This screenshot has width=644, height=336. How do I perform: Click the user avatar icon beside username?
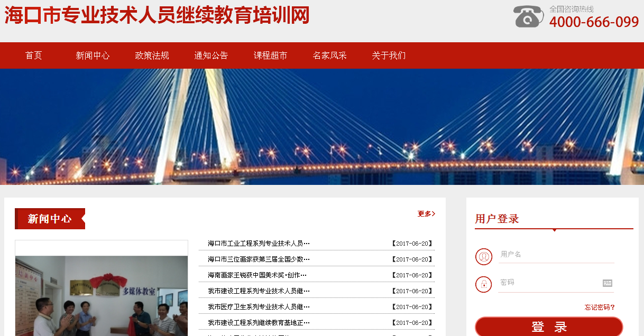484,257
